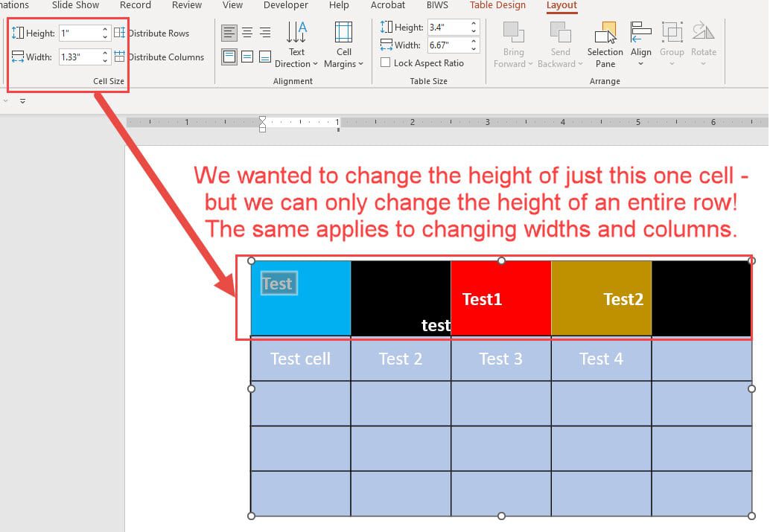This screenshot has height=532, width=770.
Task: Click the Rotate button
Action: (x=703, y=43)
